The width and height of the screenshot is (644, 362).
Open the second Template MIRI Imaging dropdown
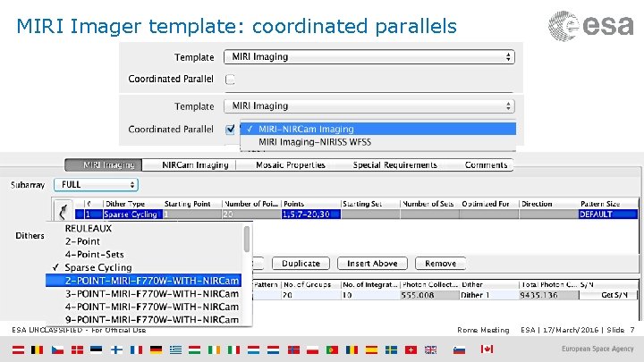tap(369, 105)
